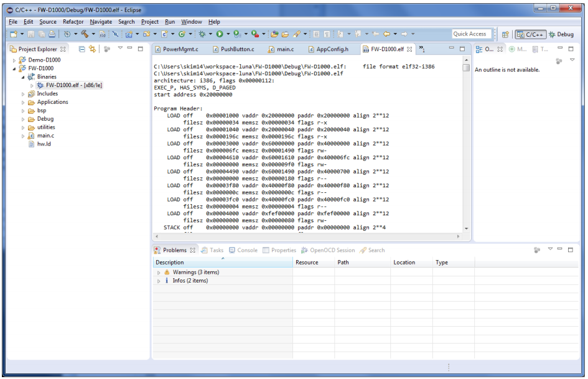Open the Project menu
This screenshot has height=379, width=588.
tap(149, 22)
